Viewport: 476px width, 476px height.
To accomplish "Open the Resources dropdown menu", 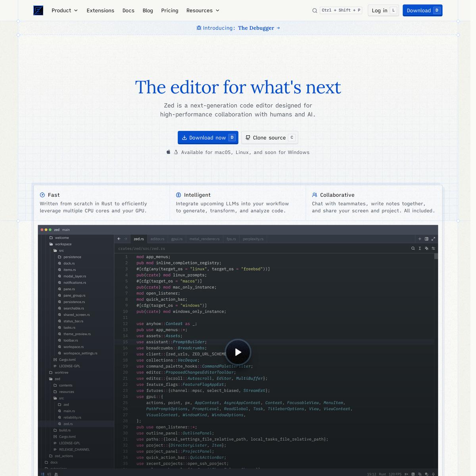I will coord(203,11).
